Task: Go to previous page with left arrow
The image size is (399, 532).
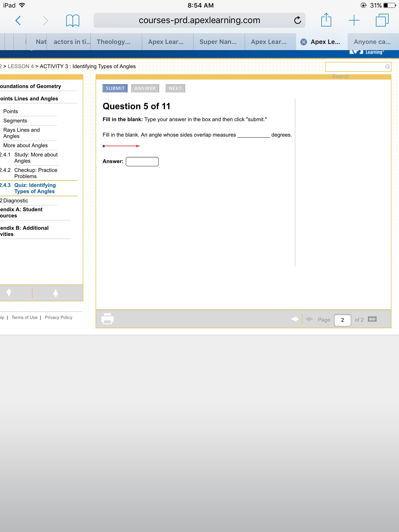Action: [295, 319]
